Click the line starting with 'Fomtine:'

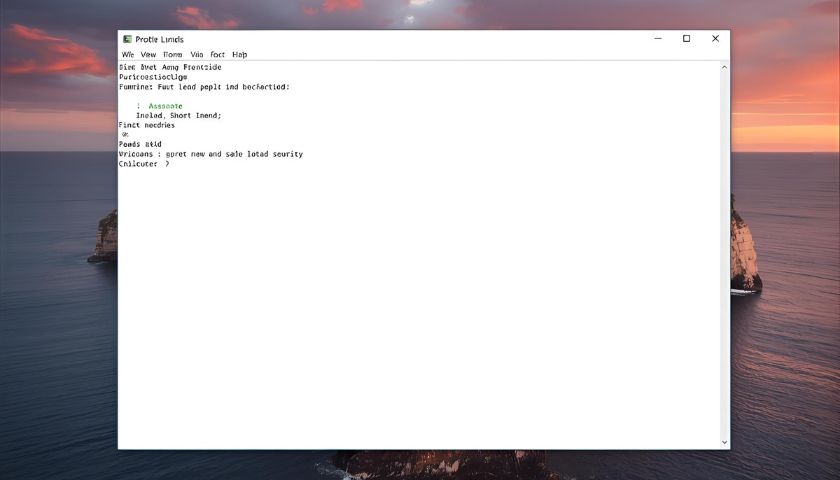pyautogui.click(x=204, y=87)
